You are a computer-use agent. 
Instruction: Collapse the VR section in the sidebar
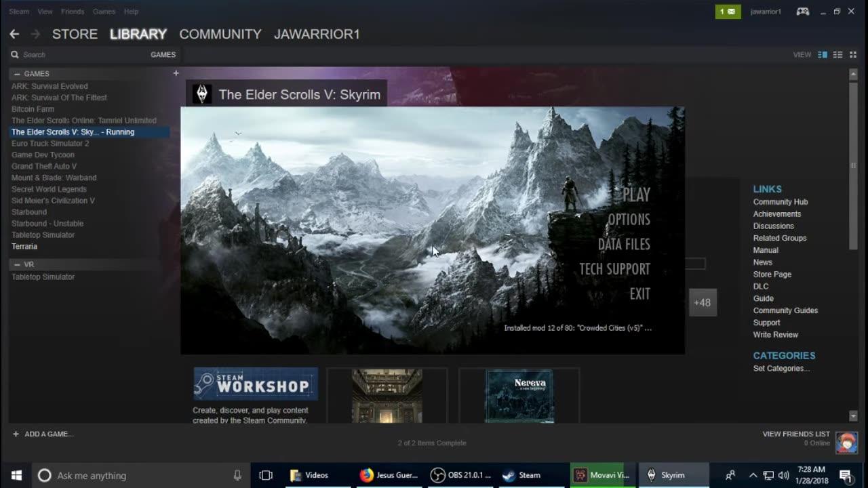click(x=16, y=264)
